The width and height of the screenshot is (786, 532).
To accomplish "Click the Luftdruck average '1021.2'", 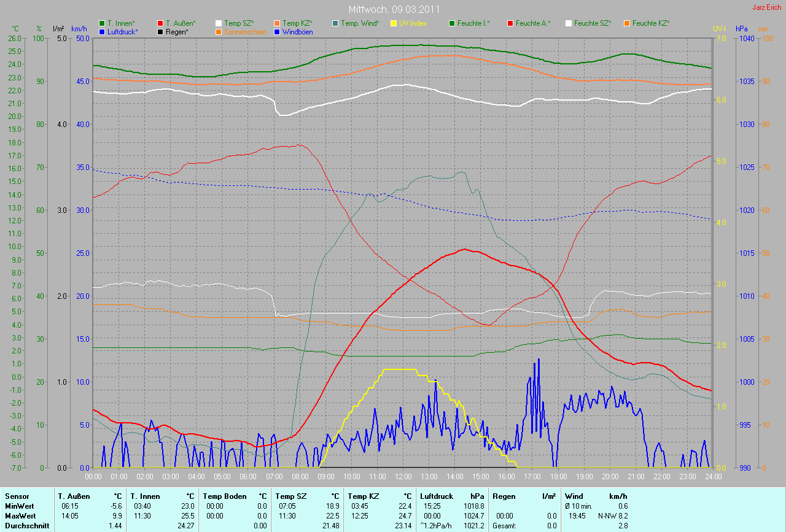I will [474, 526].
